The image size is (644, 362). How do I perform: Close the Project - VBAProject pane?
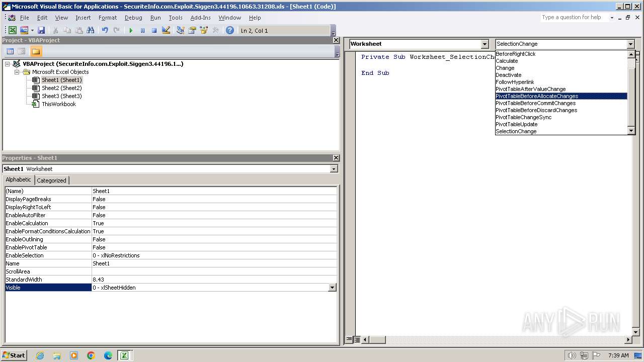click(336, 40)
